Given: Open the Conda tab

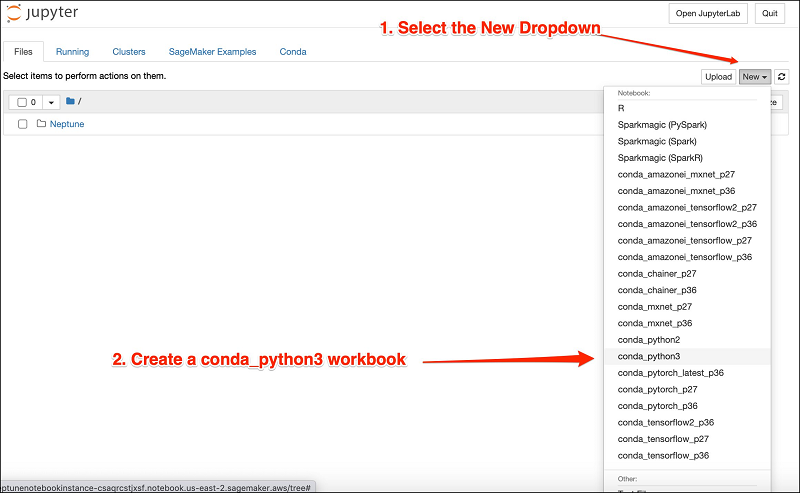Looking at the screenshot, I should pos(293,52).
